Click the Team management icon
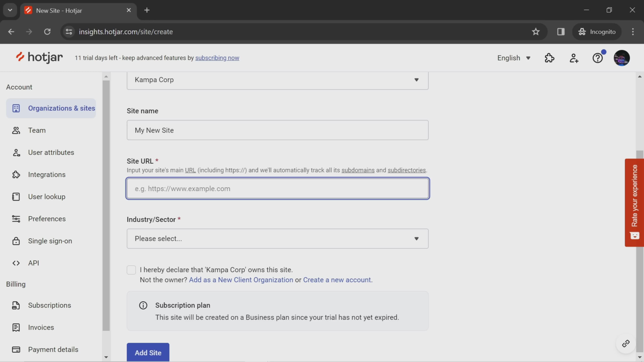The image size is (644, 362). tap(574, 58)
